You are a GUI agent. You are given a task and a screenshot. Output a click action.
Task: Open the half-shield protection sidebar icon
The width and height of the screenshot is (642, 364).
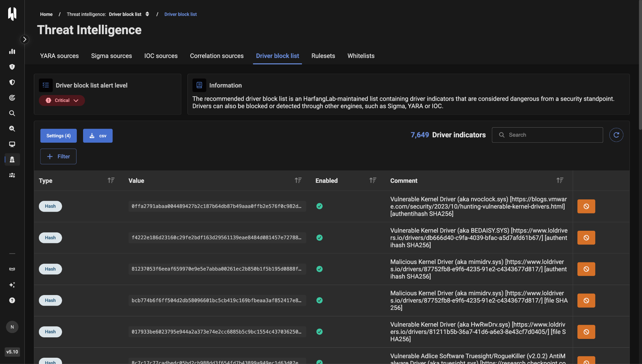pos(12,82)
